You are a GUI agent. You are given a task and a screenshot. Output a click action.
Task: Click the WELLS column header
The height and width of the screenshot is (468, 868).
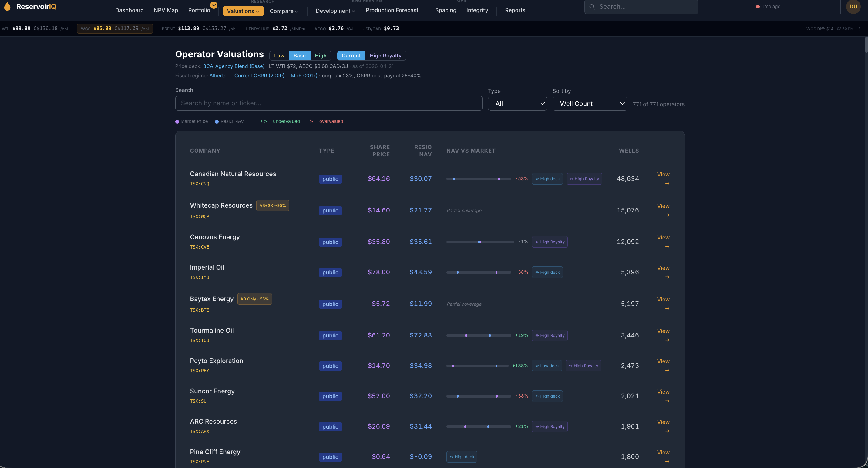click(629, 151)
